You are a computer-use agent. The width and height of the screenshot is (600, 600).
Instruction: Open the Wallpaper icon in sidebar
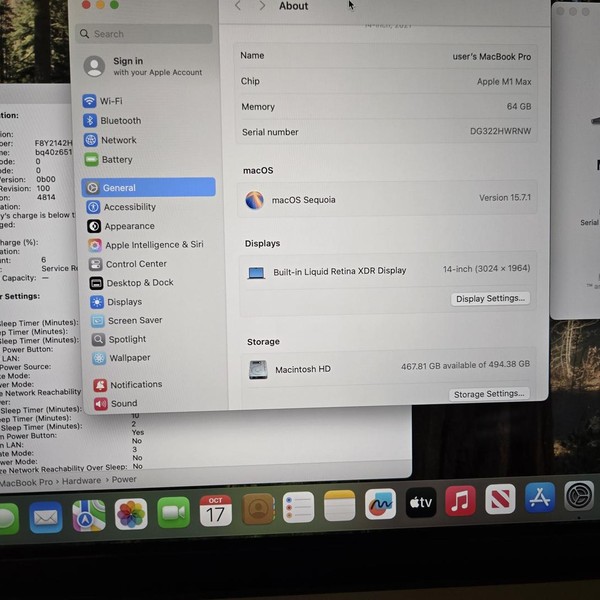coord(99,358)
